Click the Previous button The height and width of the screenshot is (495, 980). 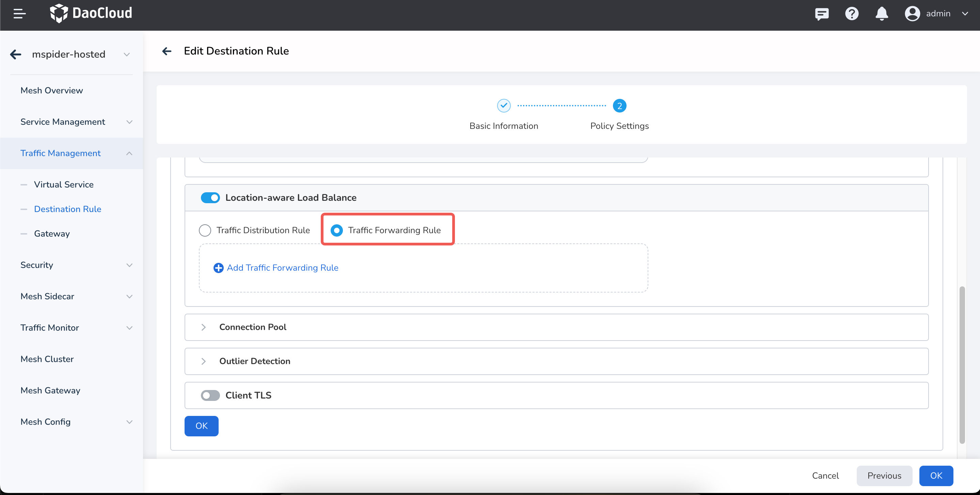pos(884,476)
